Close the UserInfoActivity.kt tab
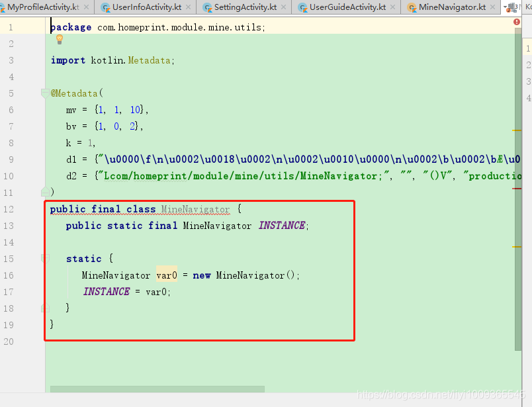This screenshot has width=532, height=407. [189, 7]
